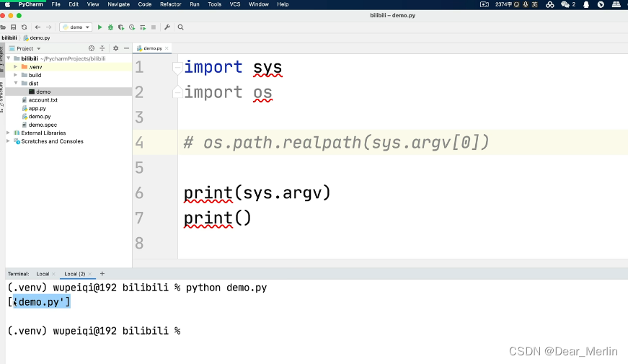This screenshot has height=364, width=628.
Task: Click the terminal prompt input line
Action: click(94, 331)
